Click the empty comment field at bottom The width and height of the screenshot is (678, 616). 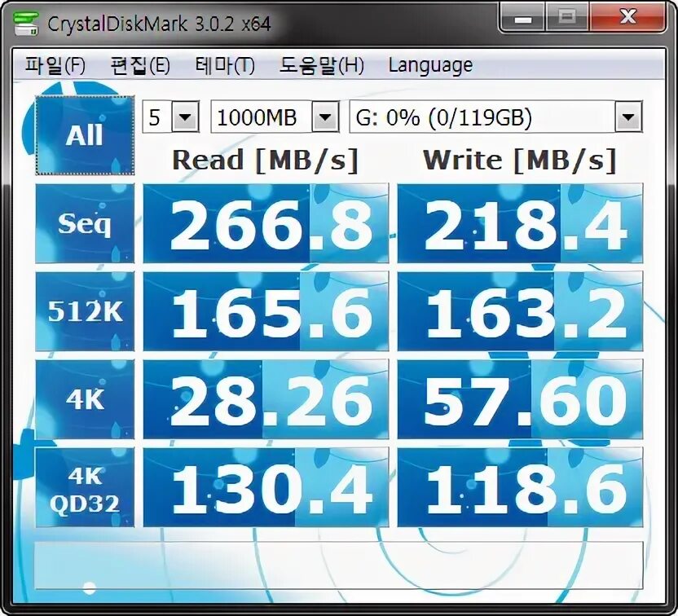click(x=338, y=565)
